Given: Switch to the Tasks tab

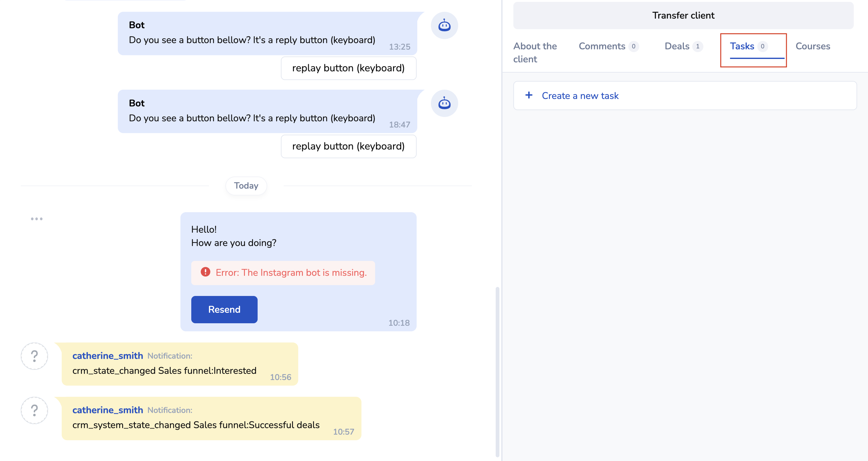Looking at the screenshot, I should [742, 46].
